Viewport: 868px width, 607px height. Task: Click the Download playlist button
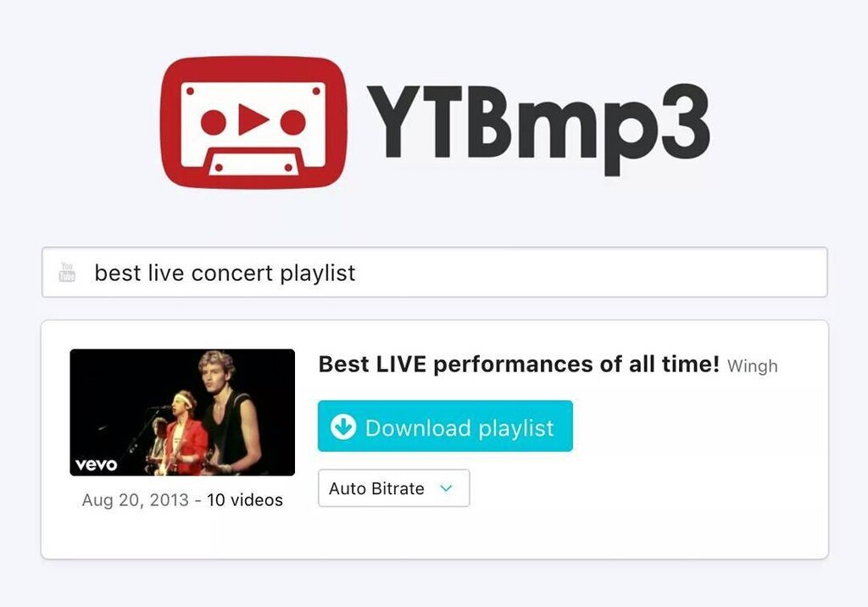[x=445, y=426]
